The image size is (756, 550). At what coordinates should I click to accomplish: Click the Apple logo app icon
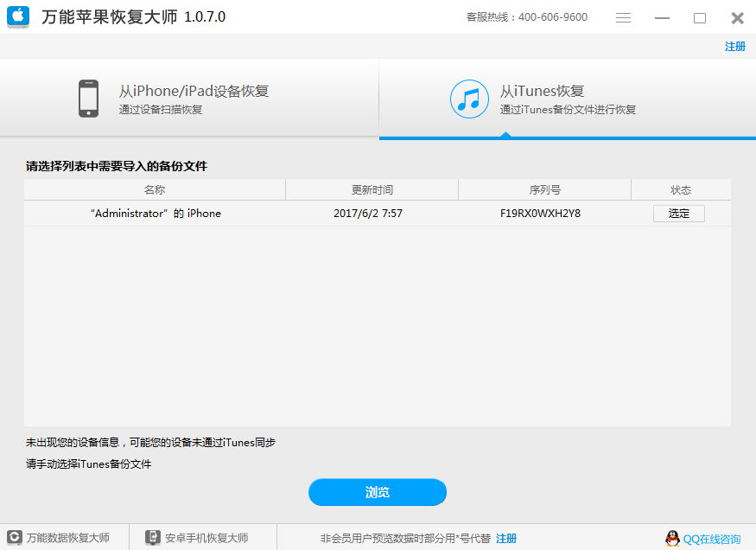tap(16, 16)
